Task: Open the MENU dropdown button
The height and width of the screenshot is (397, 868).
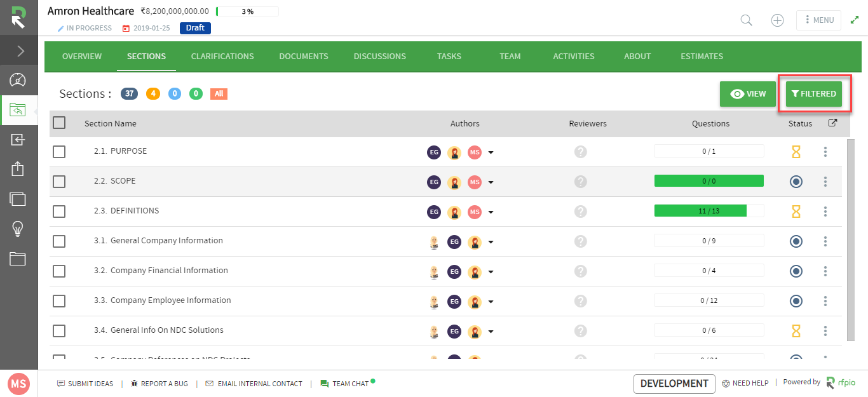Action: (x=818, y=20)
